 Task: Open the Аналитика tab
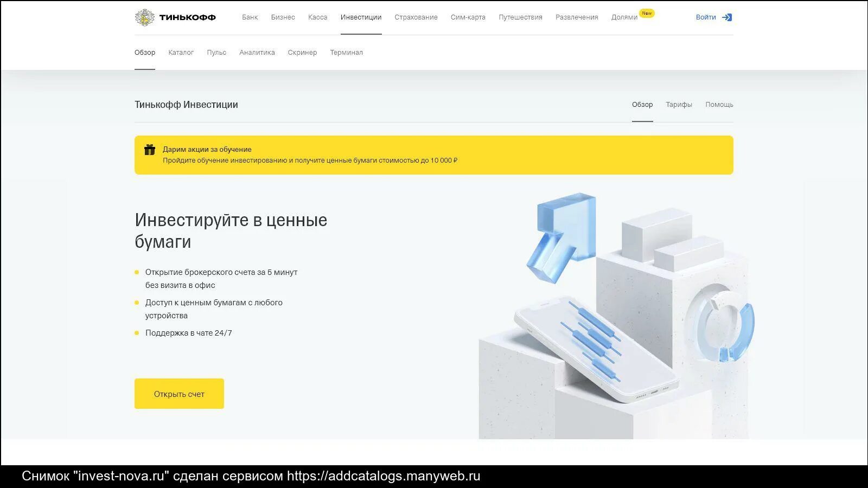point(257,53)
